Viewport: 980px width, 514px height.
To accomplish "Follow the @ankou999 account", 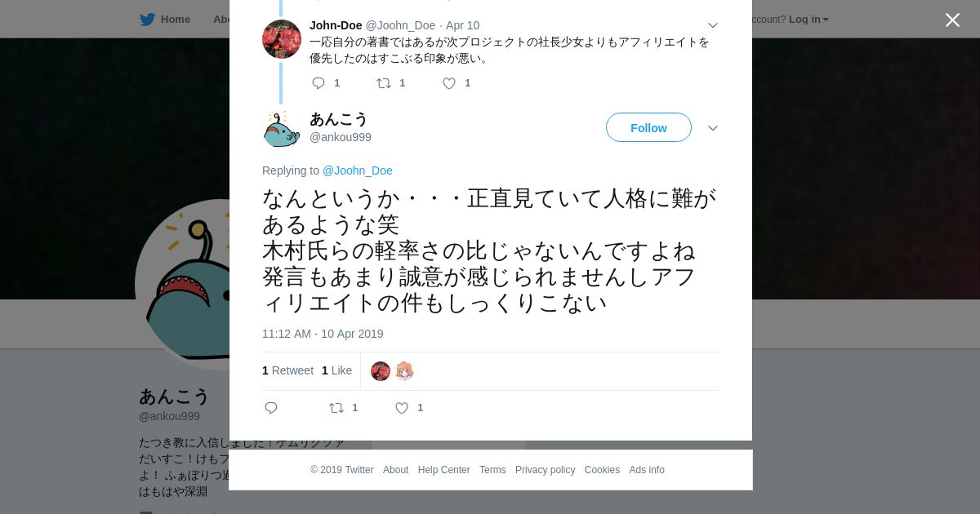I will [648, 127].
